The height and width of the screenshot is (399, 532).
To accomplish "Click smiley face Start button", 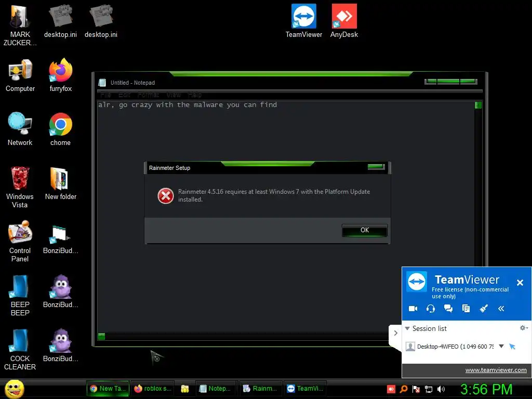I will pos(14,389).
